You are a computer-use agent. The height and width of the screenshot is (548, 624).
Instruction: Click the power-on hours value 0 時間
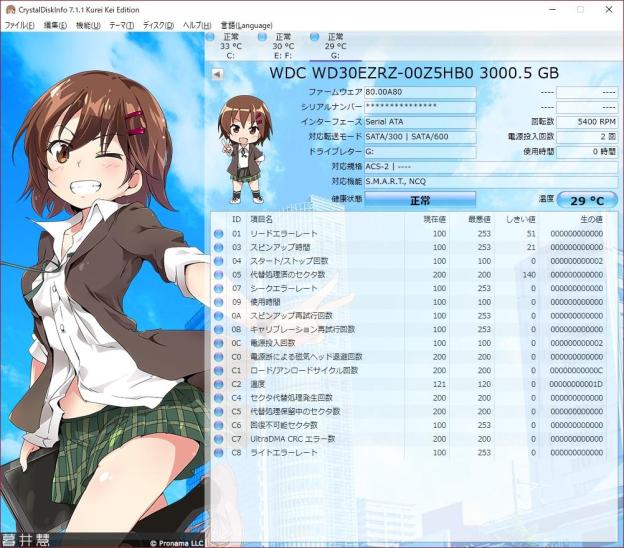tap(587, 152)
